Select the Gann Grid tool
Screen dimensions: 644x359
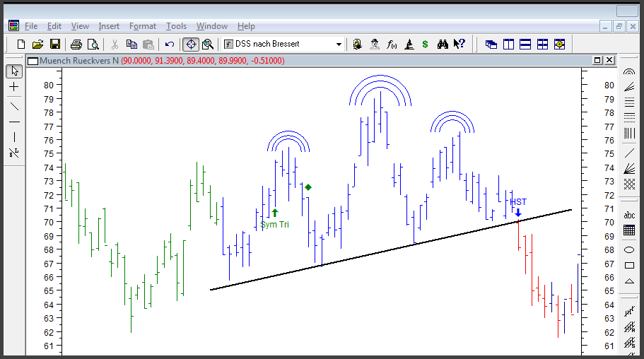(x=629, y=184)
